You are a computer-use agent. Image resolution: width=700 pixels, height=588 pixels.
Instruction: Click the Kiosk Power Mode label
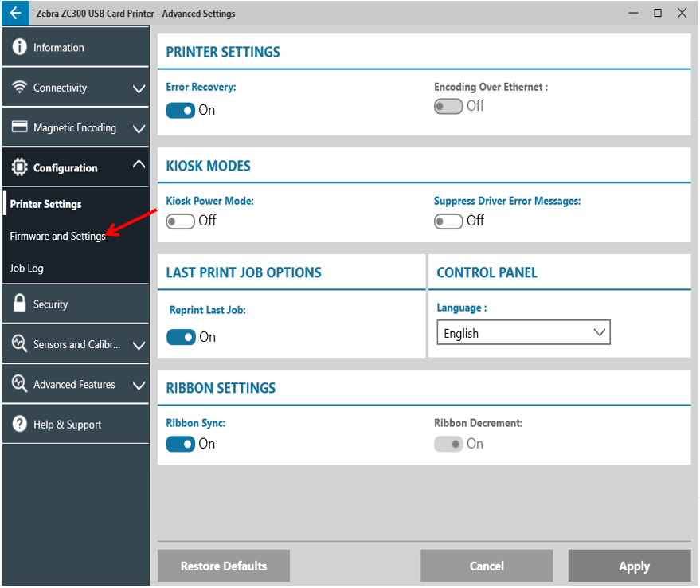[209, 201]
